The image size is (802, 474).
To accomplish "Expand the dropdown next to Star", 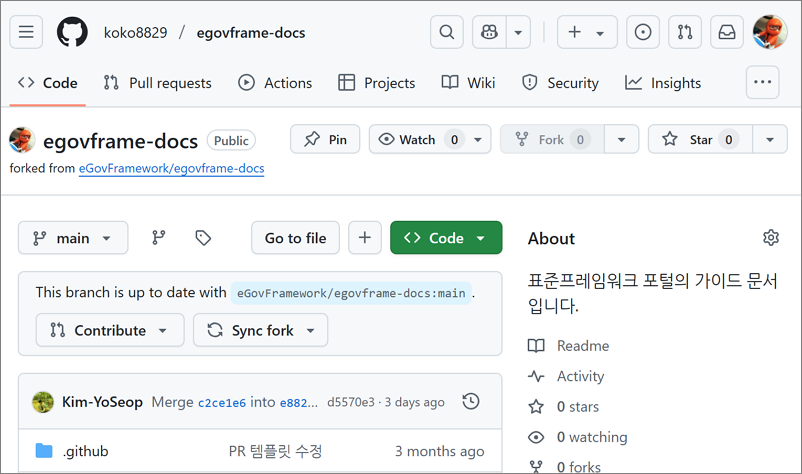I will pos(770,139).
